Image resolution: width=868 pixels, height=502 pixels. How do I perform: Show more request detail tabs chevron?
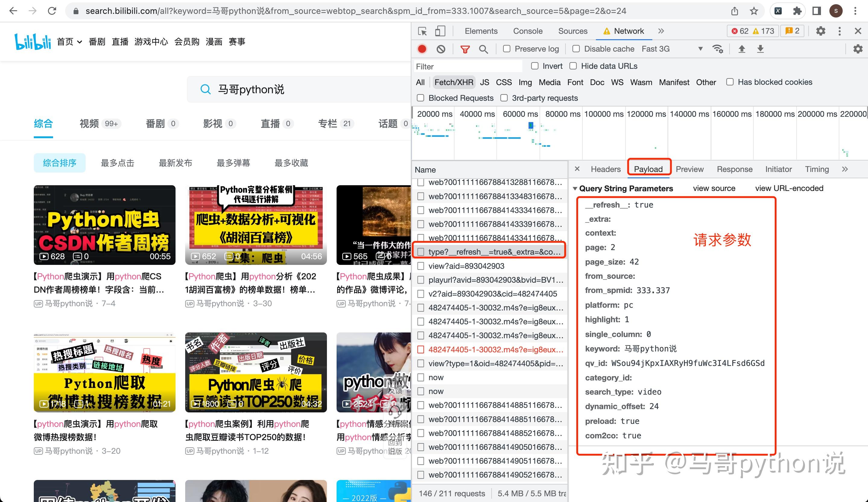844,169
